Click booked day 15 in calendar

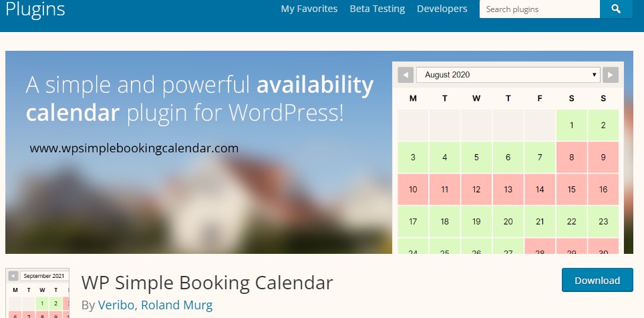tap(571, 190)
